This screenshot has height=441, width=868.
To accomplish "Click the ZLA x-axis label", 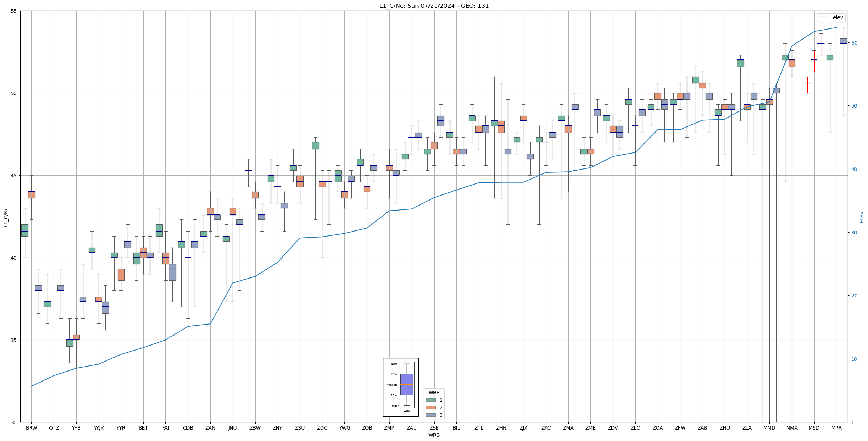I will coord(747,428).
